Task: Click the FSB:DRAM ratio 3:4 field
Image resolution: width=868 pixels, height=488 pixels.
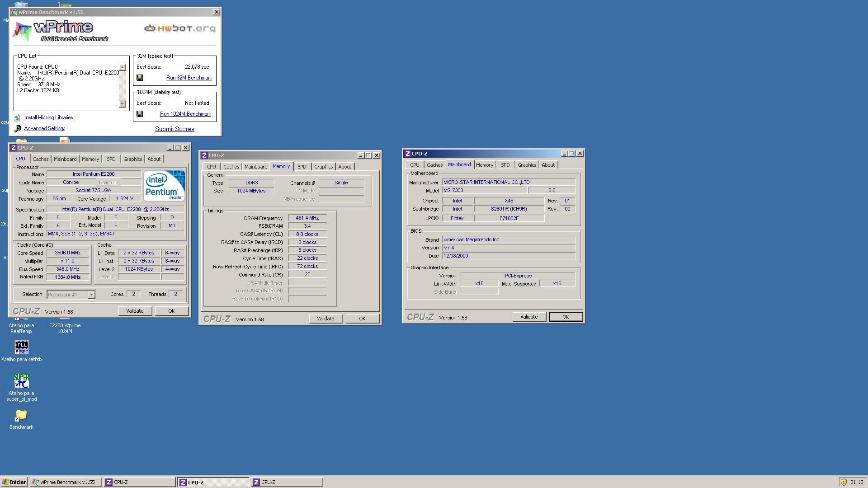Action: (x=307, y=226)
